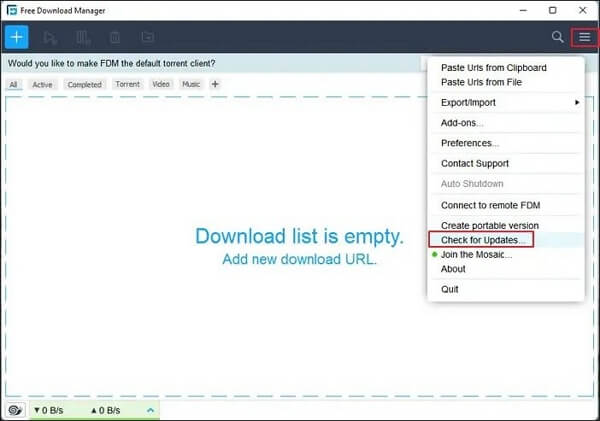Open Preferences from the menu

click(x=506, y=143)
